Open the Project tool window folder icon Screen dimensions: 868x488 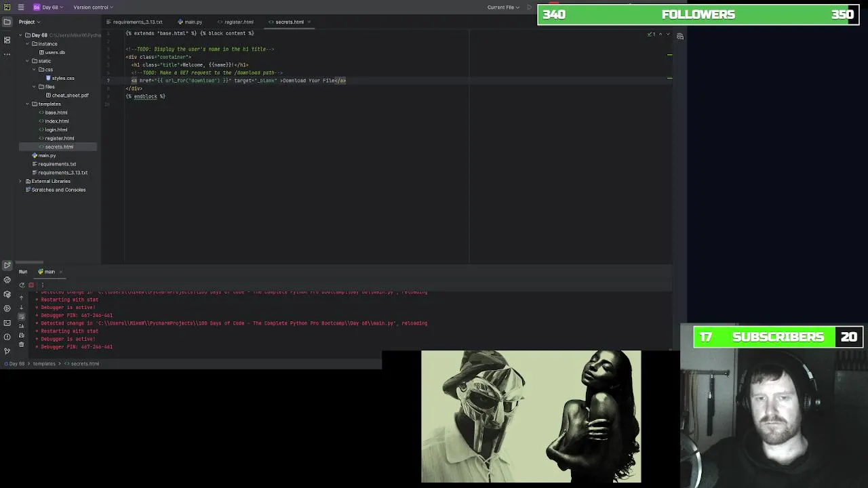point(7,22)
